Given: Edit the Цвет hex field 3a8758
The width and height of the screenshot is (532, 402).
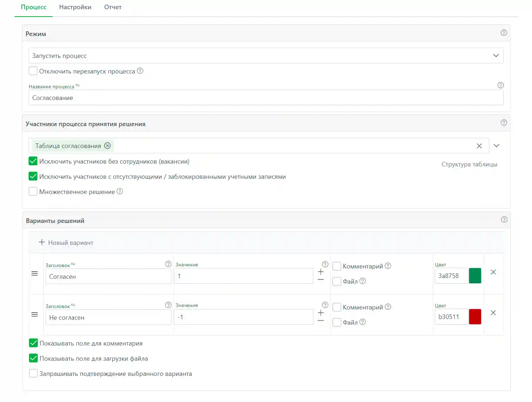Looking at the screenshot, I should pos(451,276).
